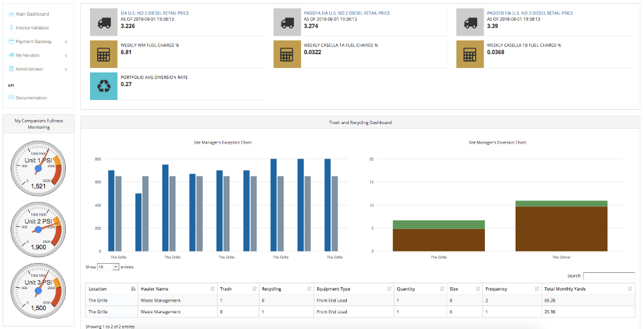Expand the My Vendors sidebar menu

(66, 55)
